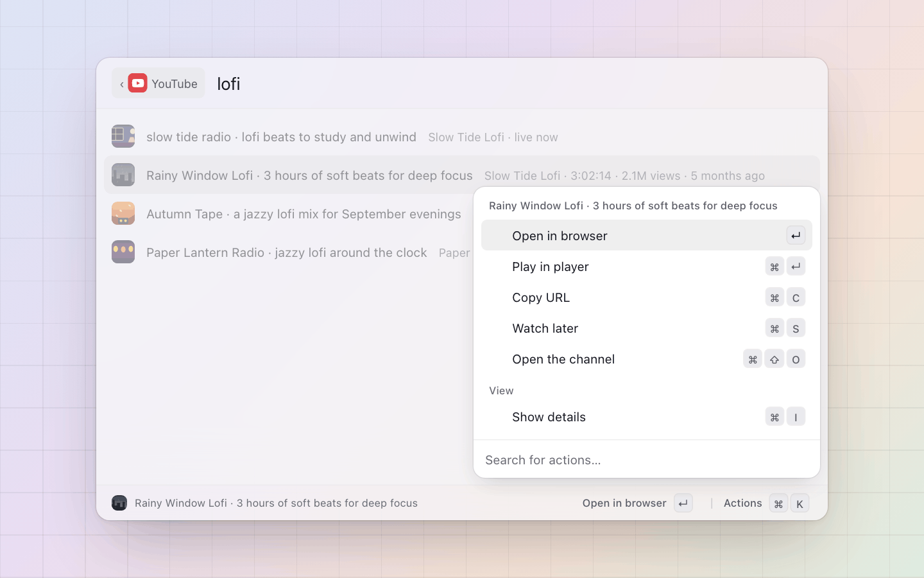Click the small video icon in the bottom bar
Screen dimensions: 924x578
[x=119, y=503]
